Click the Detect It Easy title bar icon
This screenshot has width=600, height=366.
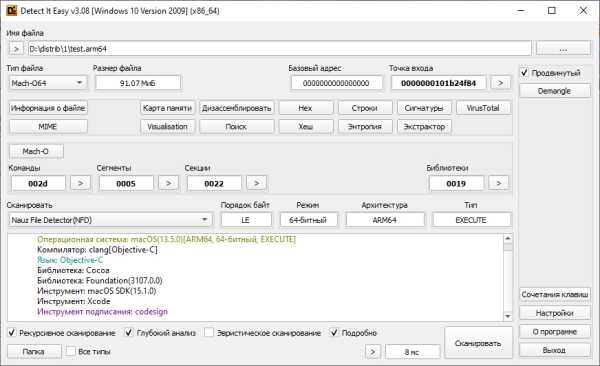[x=11, y=10]
